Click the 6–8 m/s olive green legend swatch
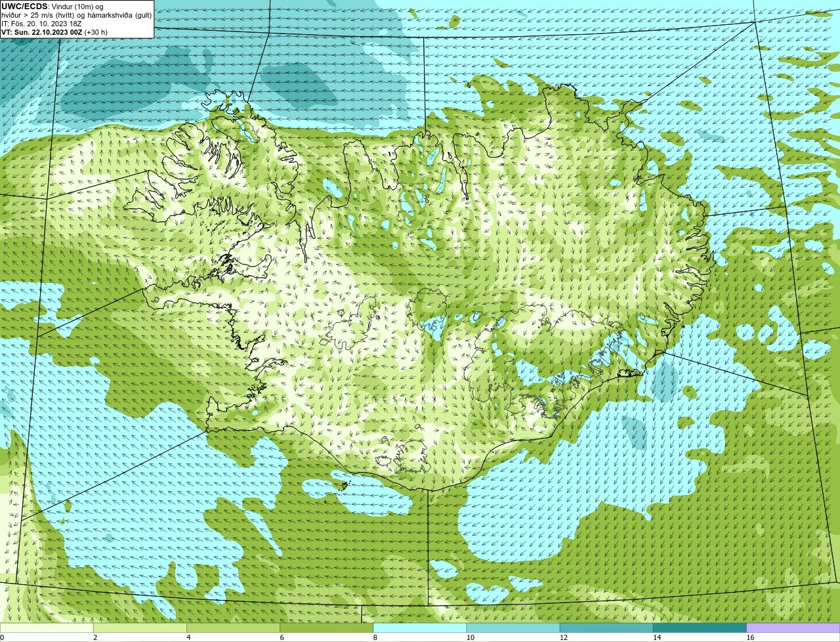 (327, 628)
